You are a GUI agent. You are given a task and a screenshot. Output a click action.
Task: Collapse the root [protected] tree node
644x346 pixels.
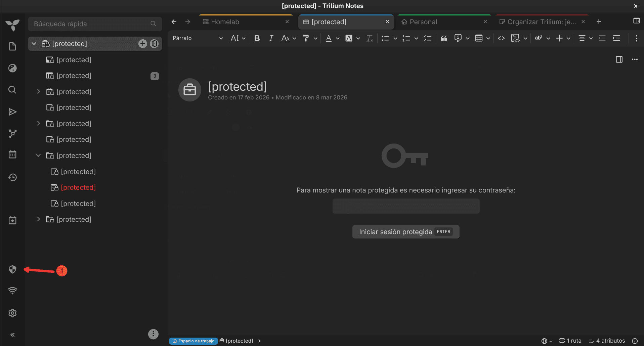click(x=34, y=44)
